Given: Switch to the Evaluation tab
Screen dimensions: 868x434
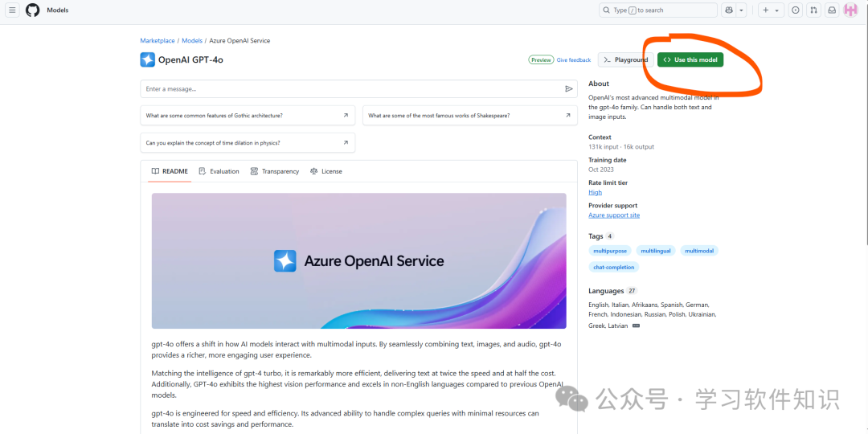Looking at the screenshot, I should (219, 172).
